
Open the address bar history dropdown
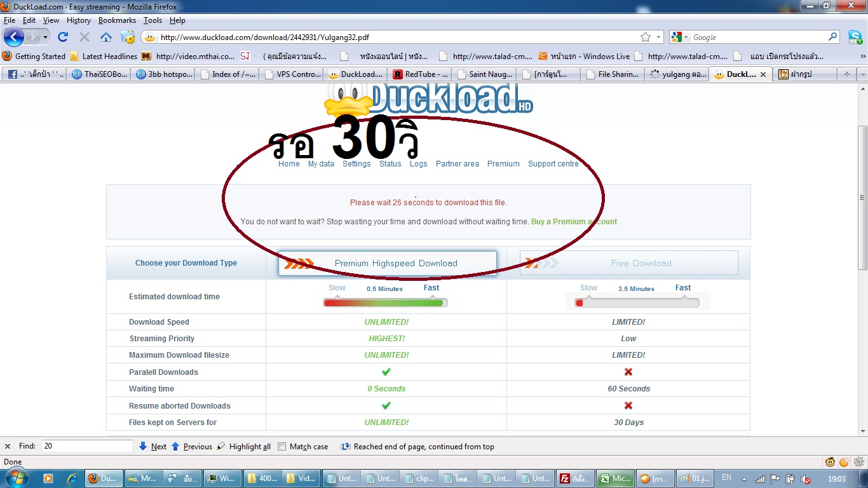(x=659, y=37)
